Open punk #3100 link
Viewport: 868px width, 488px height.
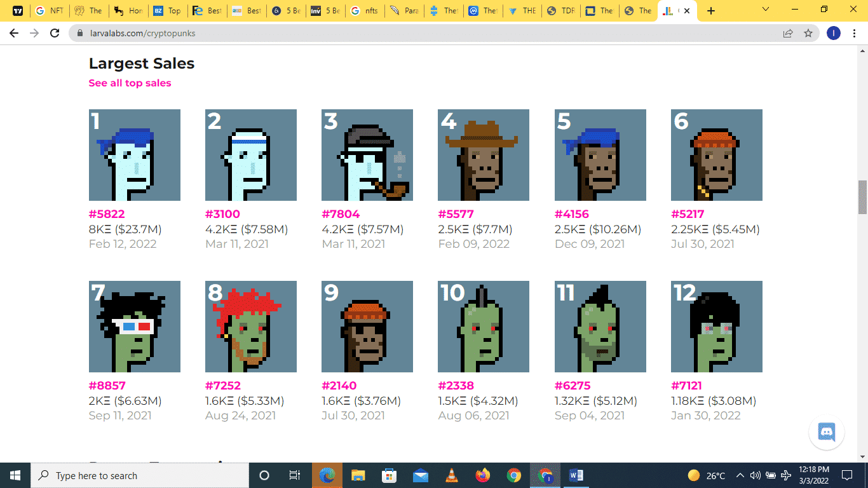point(222,214)
